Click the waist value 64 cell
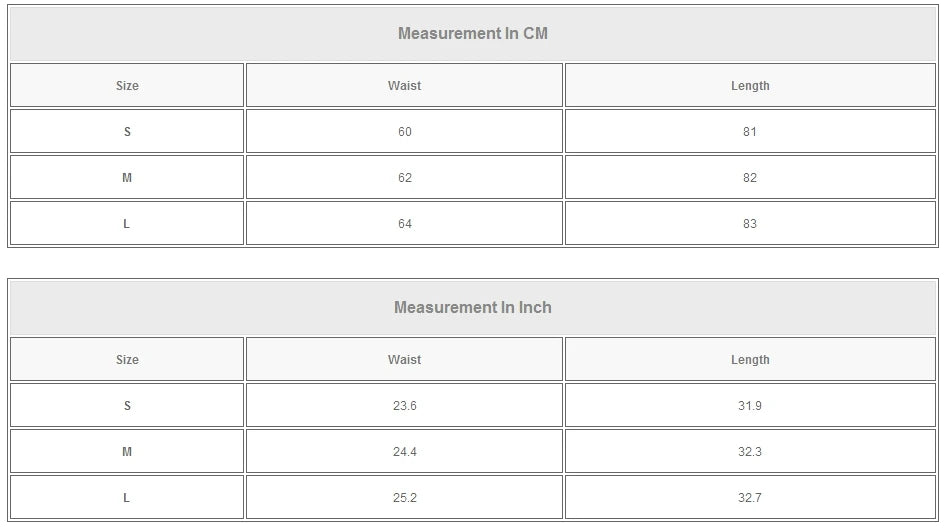945x529 pixels. tap(404, 224)
